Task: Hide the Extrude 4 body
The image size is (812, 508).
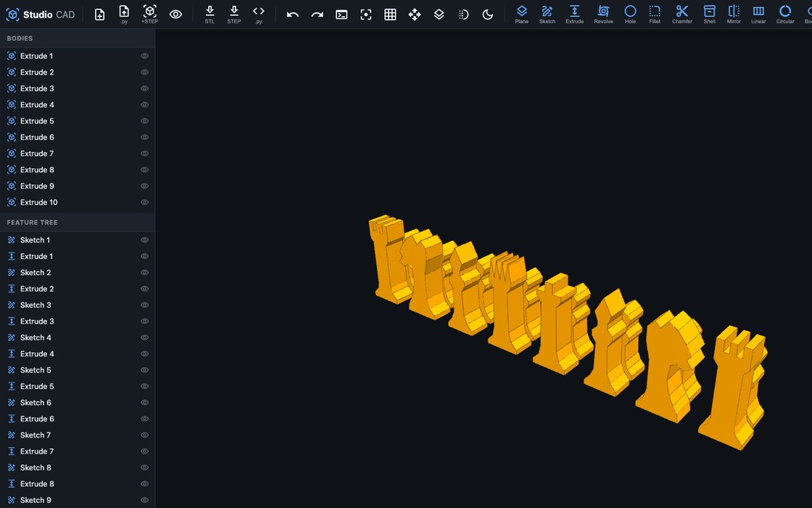Action: point(144,105)
